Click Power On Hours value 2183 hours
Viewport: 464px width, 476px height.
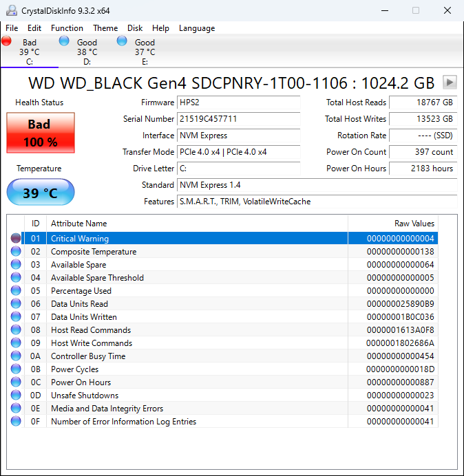pyautogui.click(x=423, y=168)
